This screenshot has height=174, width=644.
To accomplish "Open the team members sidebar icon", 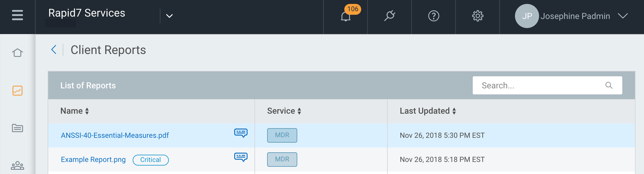I will [x=17, y=166].
